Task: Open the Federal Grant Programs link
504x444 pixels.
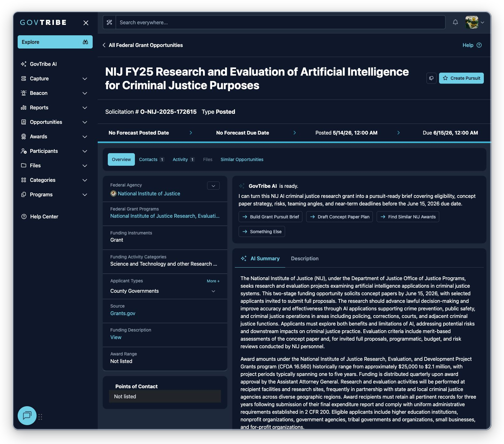Action: (x=165, y=216)
